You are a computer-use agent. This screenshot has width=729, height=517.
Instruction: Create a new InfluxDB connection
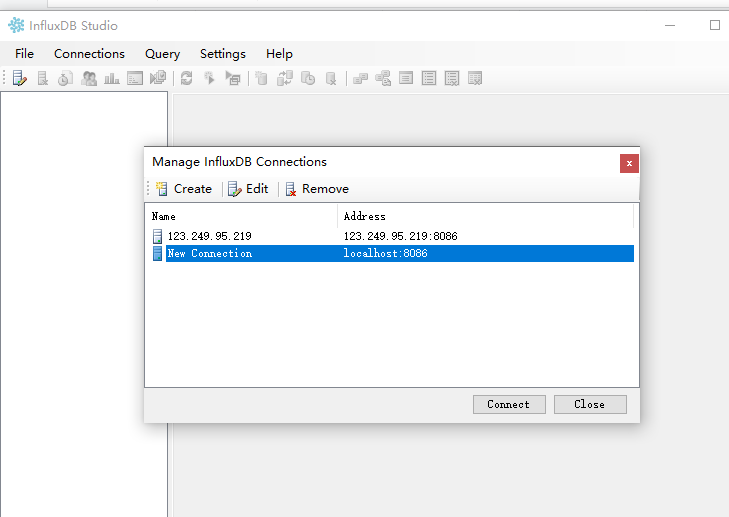pyautogui.click(x=184, y=189)
